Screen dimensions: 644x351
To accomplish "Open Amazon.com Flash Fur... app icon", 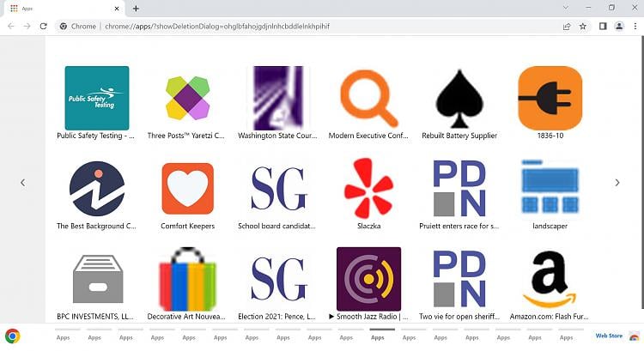I will (x=550, y=279).
